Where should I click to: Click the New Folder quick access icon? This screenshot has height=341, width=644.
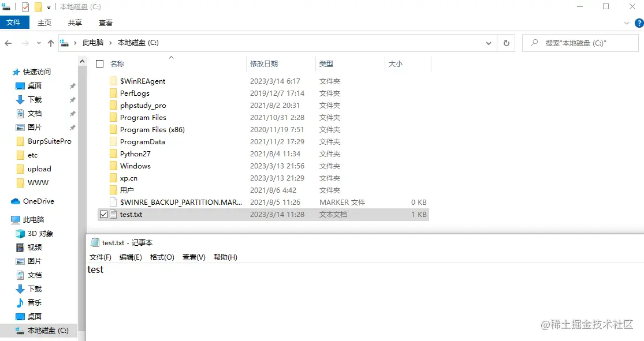click(x=38, y=7)
